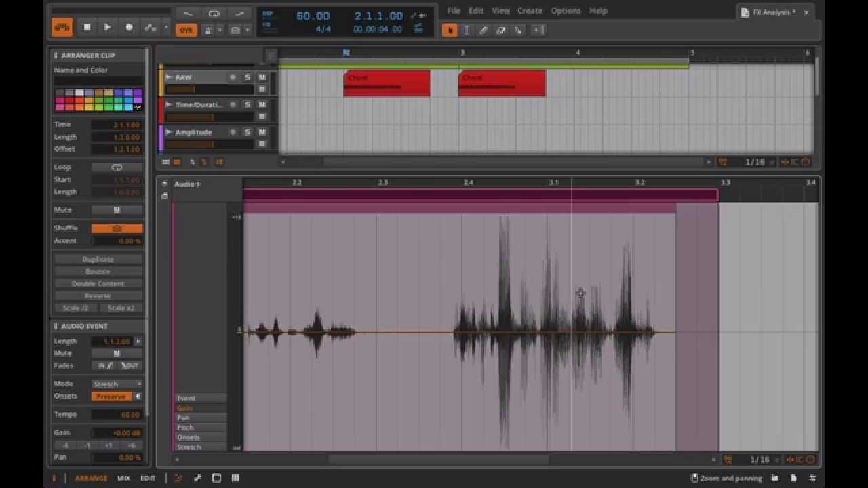The image size is (868, 488).
Task: Click the Double Content button
Action: [x=98, y=283]
